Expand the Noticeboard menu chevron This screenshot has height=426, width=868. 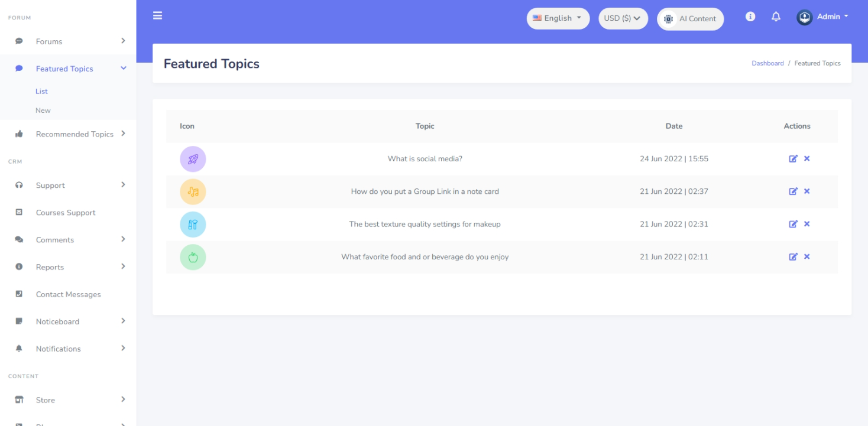123,320
